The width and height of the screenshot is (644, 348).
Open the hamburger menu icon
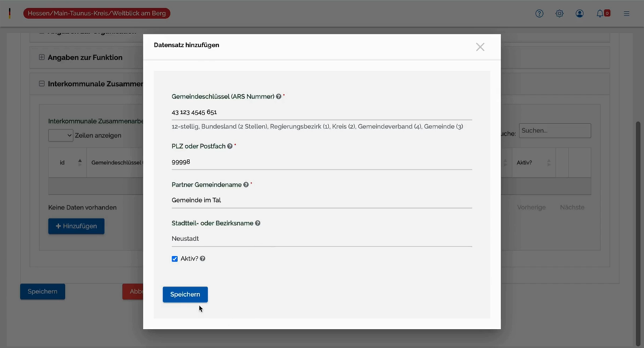tap(626, 14)
